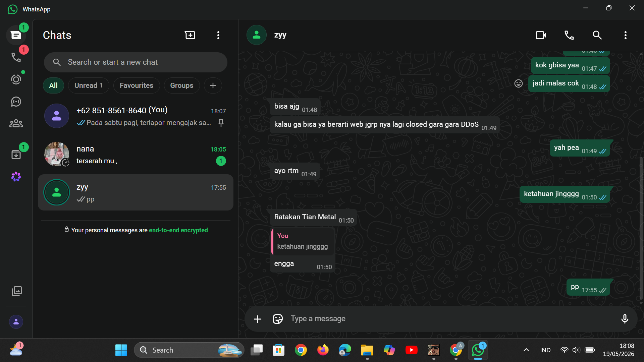Click the Search or start a new chat field
Image resolution: width=644 pixels, height=362 pixels.
pyautogui.click(x=136, y=62)
